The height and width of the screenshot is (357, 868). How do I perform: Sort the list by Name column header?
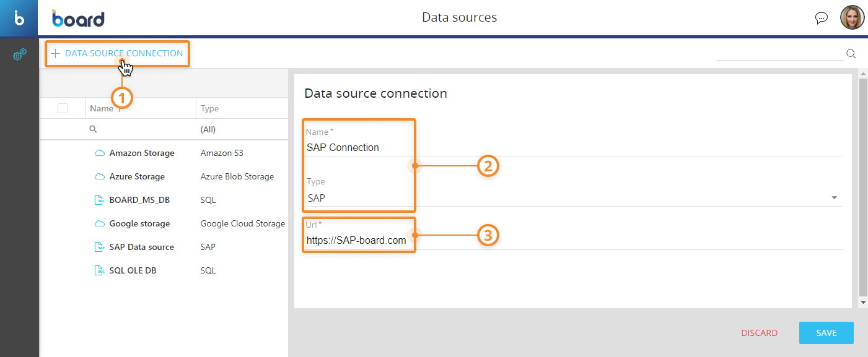[x=102, y=108]
